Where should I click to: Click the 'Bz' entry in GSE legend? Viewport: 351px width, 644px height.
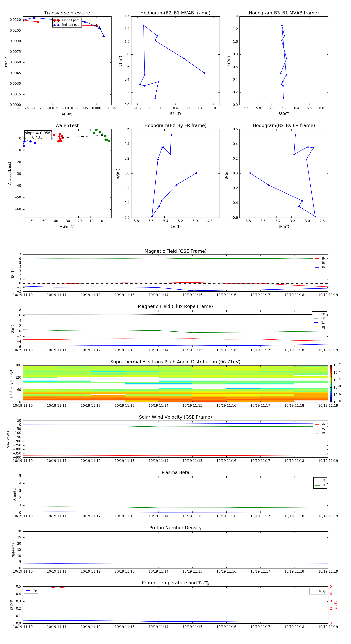[320, 268]
